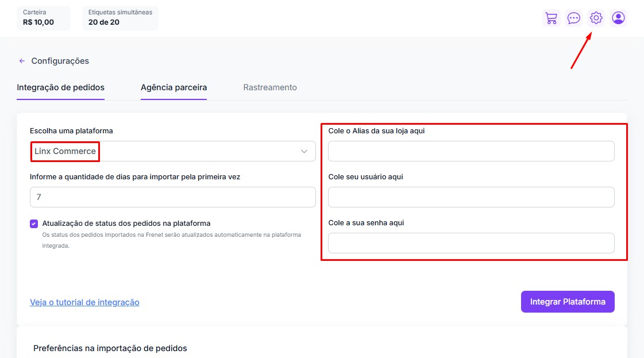Click Preferências na importação de pedidos heading
Viewport: 644px width, 358px height.
click(110, 348)
